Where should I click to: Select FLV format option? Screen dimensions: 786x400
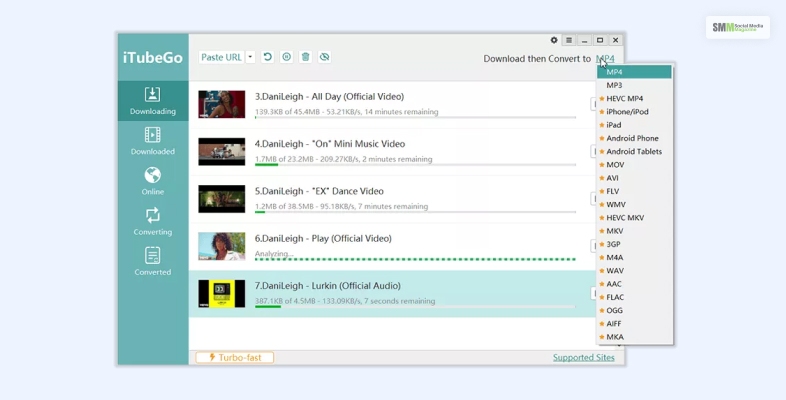coord(635,191)
